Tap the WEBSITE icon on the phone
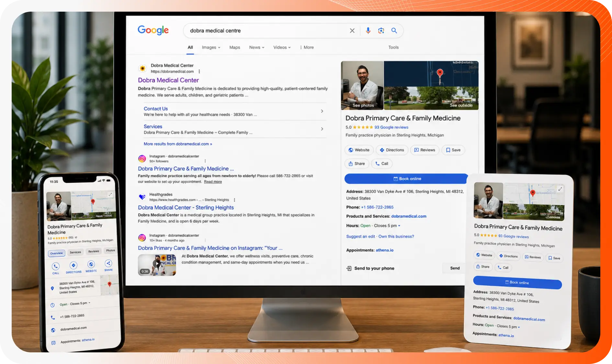This screenshot has width=612, height=364. click(91, 264)
